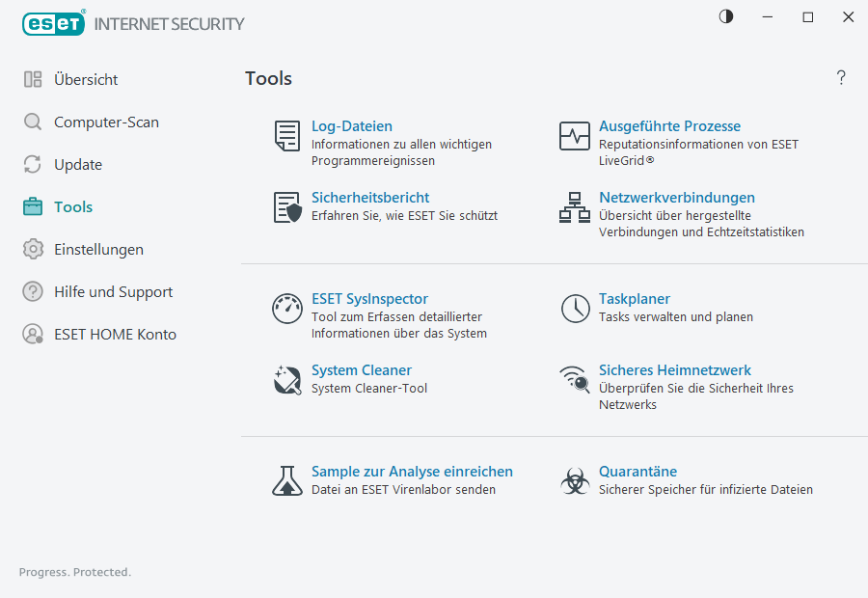Open the Update section
The image size is (868, 598).
pos(77,164)
